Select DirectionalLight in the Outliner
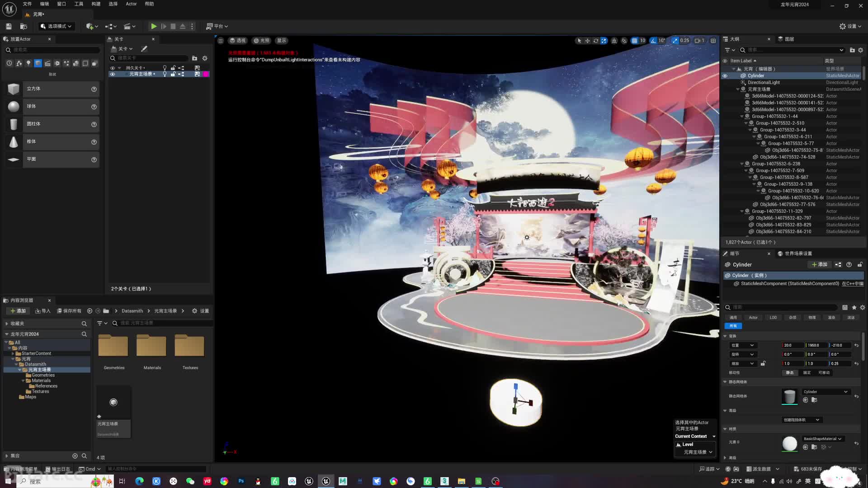The image size is (868, 488). pos(764,83)
